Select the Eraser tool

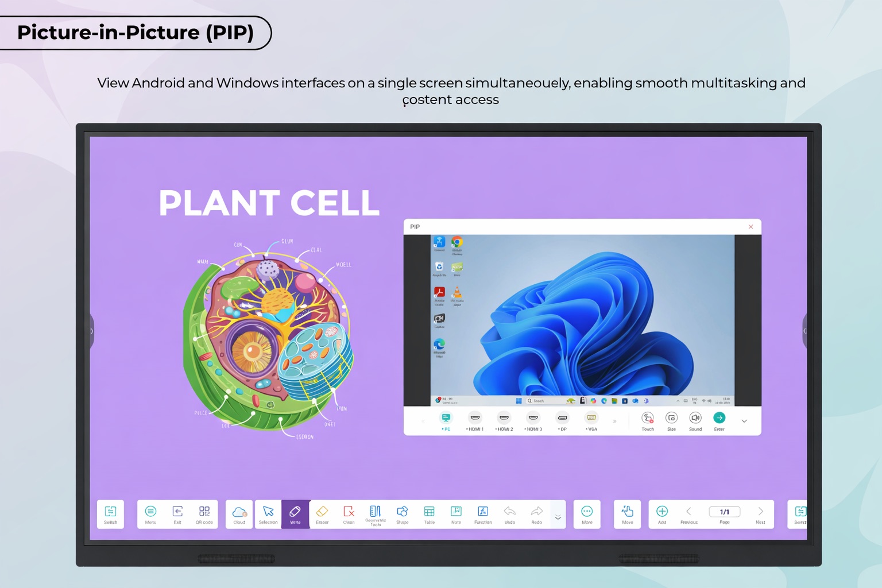(x=322, y=514)
